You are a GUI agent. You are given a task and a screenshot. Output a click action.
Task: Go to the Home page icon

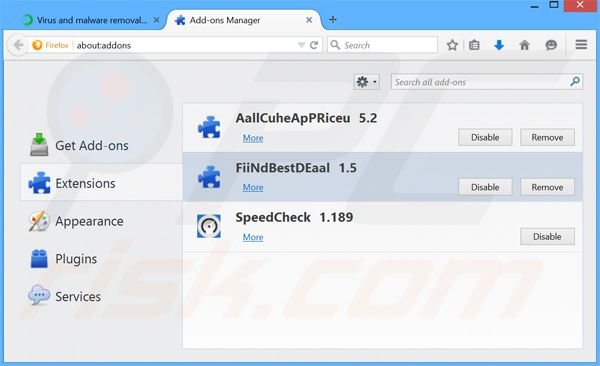(525, 45)
